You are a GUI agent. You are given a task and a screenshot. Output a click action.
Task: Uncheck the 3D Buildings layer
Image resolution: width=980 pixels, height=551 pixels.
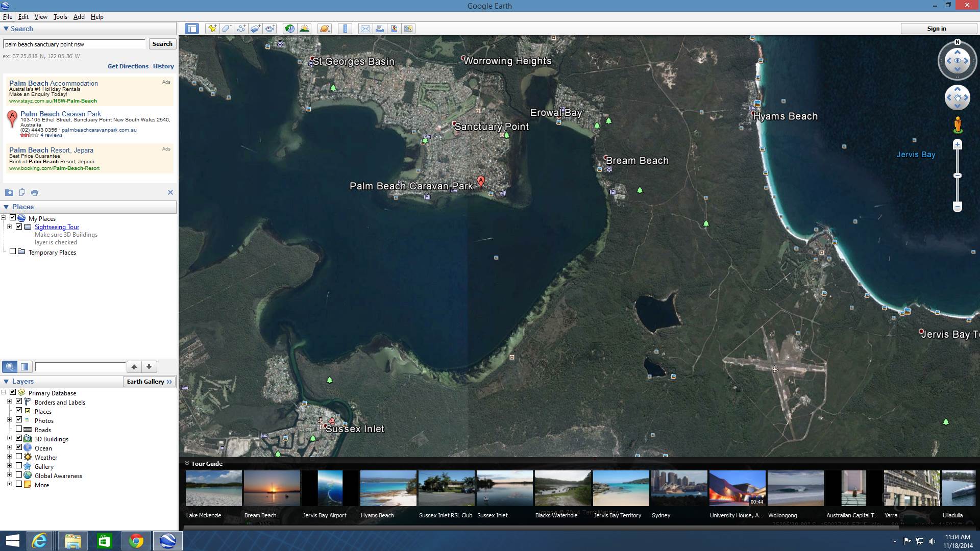19,439
